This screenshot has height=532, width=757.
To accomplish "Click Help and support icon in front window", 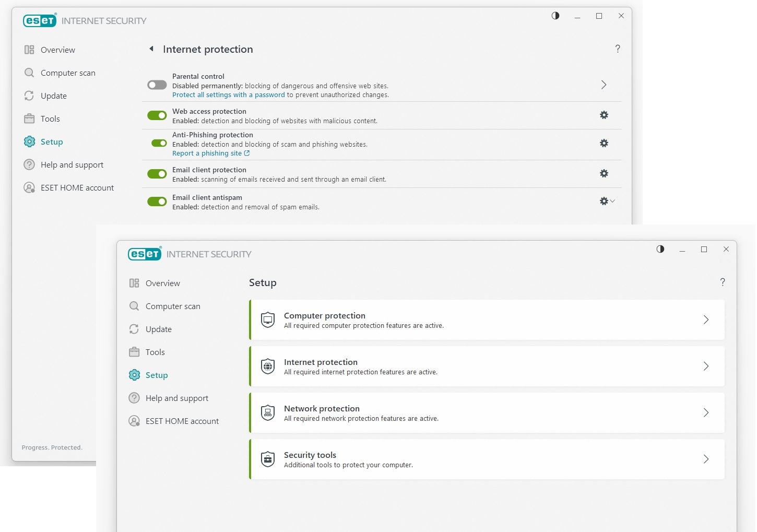I will (134, 398).
